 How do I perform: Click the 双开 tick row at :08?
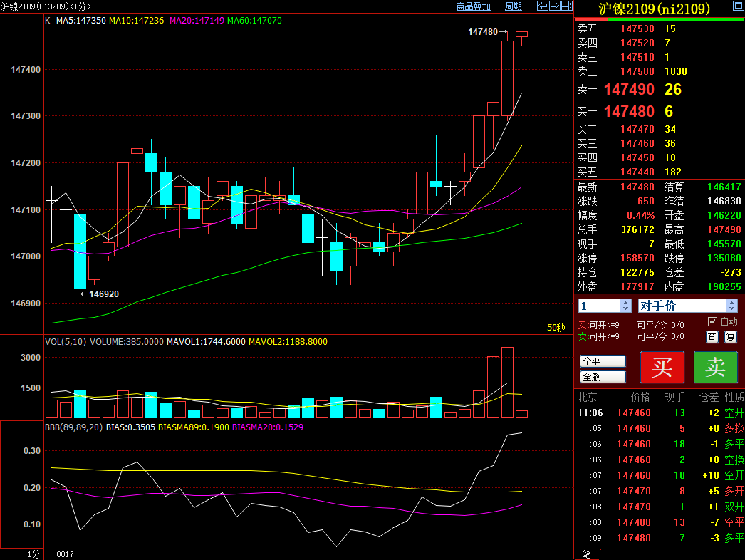coord(660,507)
